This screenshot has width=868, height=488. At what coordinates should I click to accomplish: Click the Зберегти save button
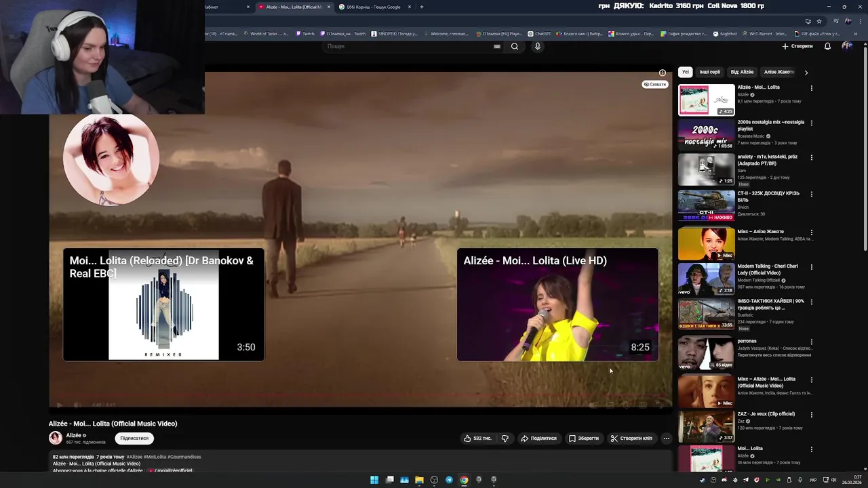coord(584,439)
